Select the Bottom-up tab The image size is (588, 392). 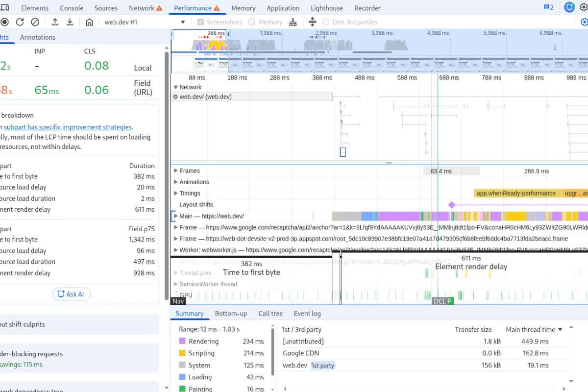coord(231,314)
